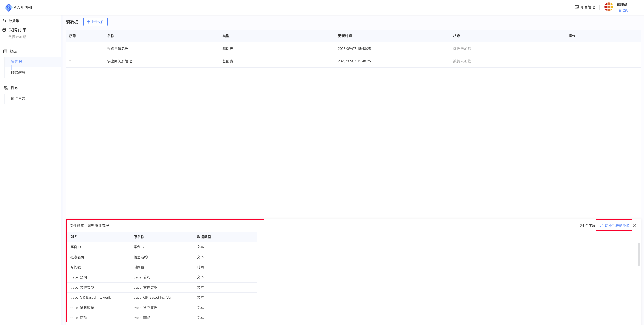
Task: Select the 日志 sidebar section
Action: (14, 88)
